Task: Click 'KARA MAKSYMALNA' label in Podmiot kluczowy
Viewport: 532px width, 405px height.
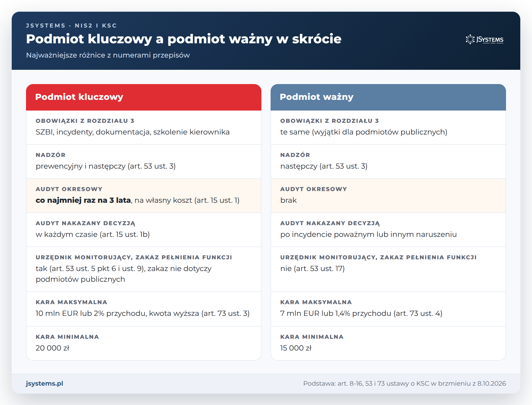Action: pyautogui.click(x=71, y=302)
